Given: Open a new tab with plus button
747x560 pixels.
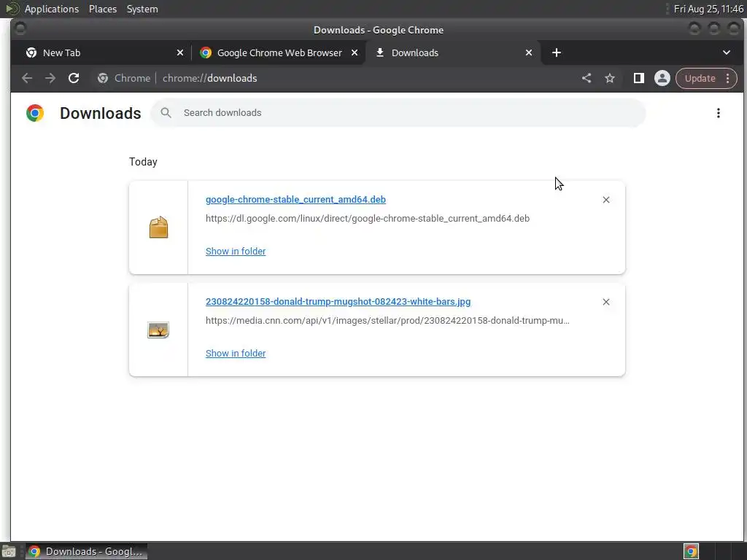Looking at the screenshot, I should [x=557, y=52].
